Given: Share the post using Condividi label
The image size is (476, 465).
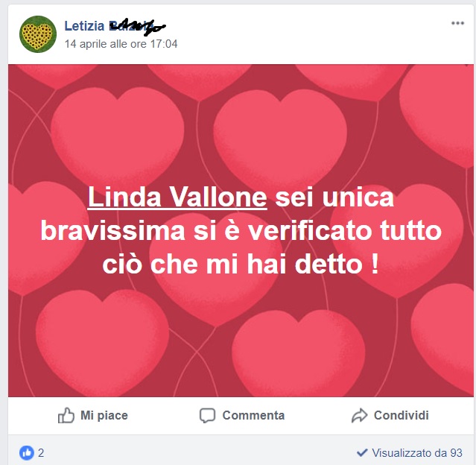Looking at the screenshot, I should point(402,415).
